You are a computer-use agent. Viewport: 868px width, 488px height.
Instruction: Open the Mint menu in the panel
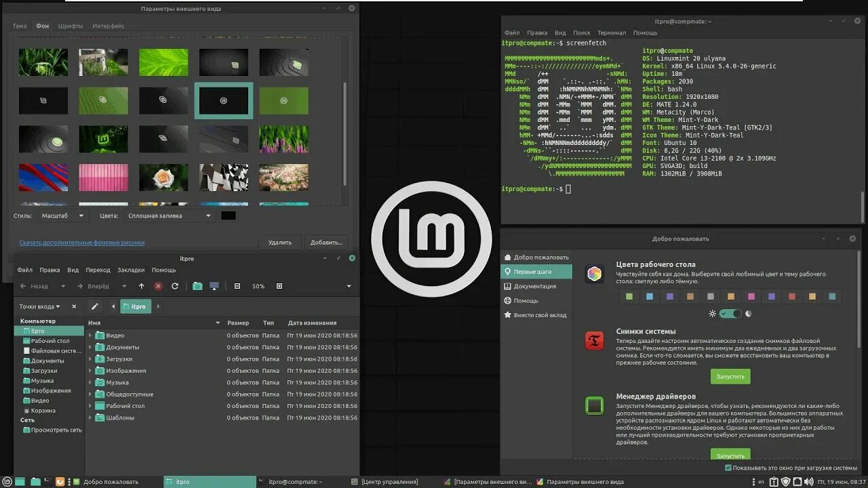point(6,482)
